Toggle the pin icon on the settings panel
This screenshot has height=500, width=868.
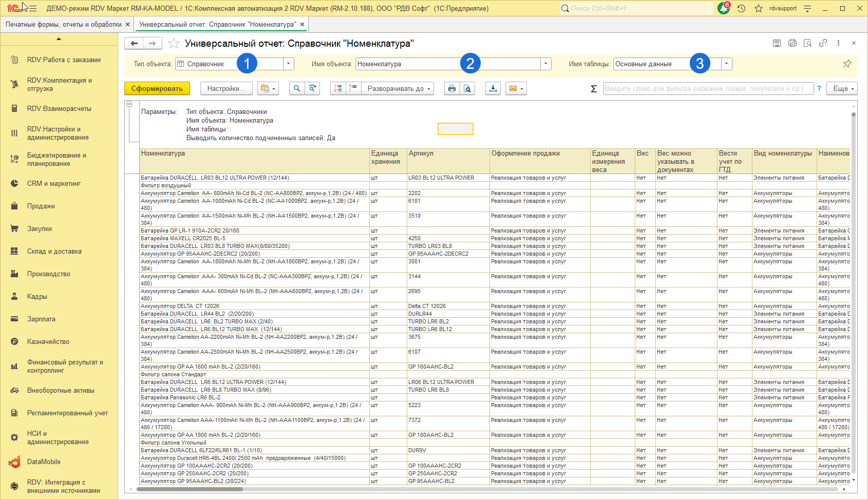point(847,64)
